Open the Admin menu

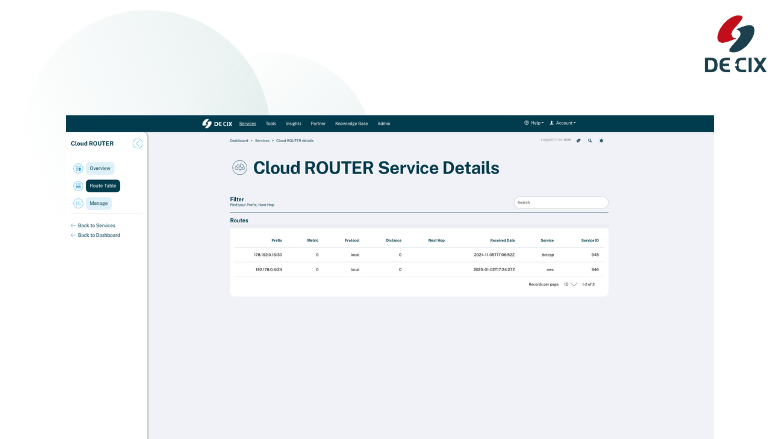pyautogui.click(x=384, y=124)
